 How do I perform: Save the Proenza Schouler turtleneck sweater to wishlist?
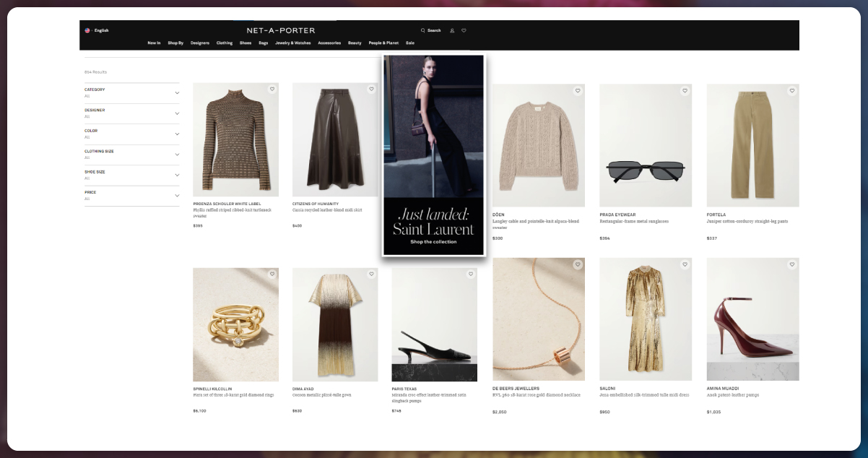(x=272, y=90)
